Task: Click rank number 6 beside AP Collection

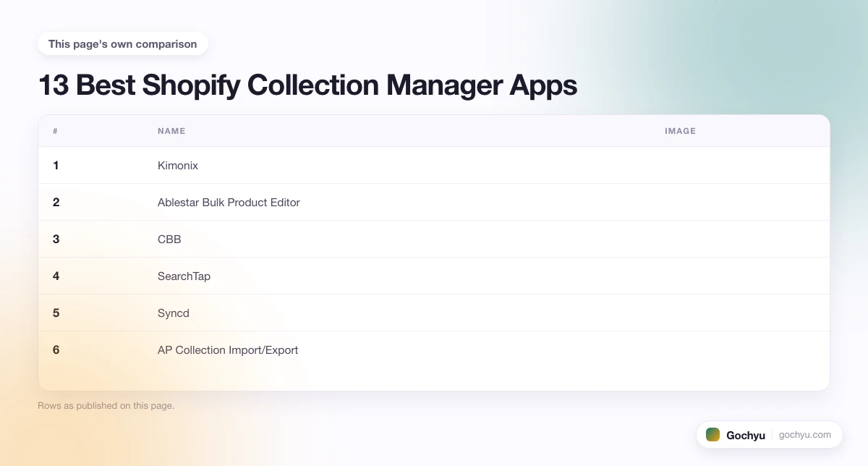Action: (x=56, y=350)
